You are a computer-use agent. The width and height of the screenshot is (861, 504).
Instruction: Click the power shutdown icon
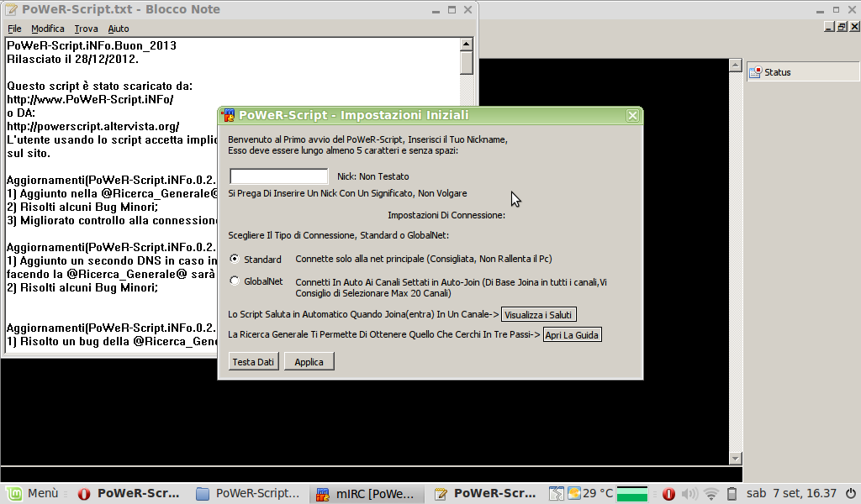[x=851, y=493]
